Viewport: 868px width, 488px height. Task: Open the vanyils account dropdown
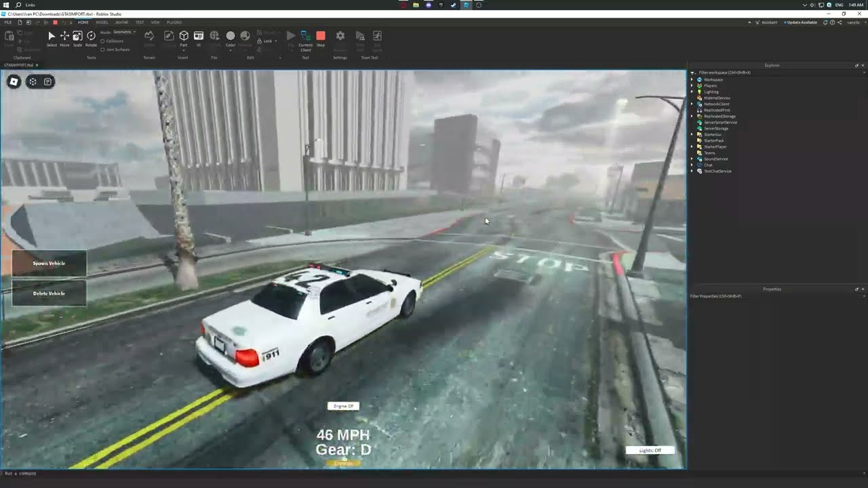tap(856, 22)
